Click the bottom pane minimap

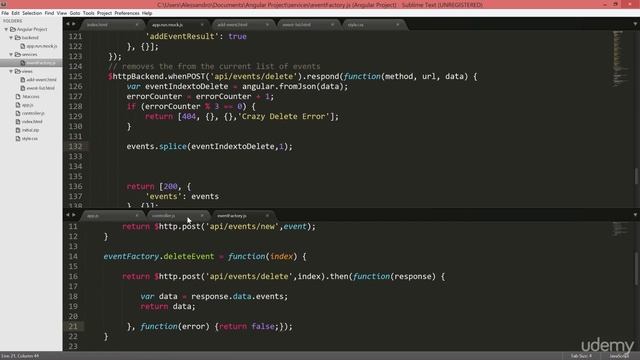click(x=620, y=229)
